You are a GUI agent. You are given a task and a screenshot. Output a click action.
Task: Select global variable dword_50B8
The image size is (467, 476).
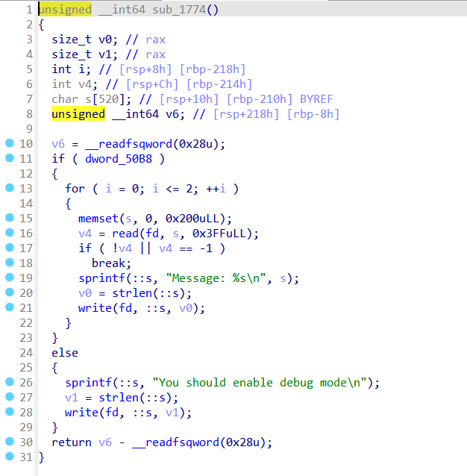point(119,159)
